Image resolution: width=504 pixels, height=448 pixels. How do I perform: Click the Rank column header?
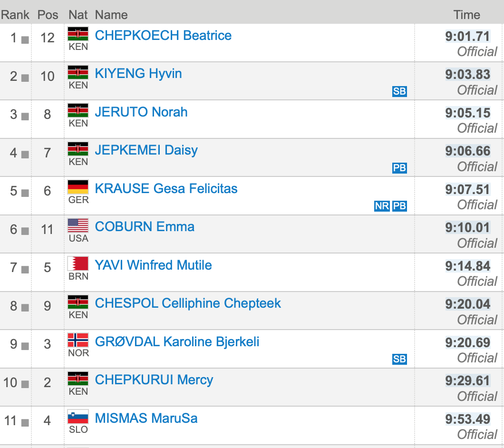pos(15,15)
